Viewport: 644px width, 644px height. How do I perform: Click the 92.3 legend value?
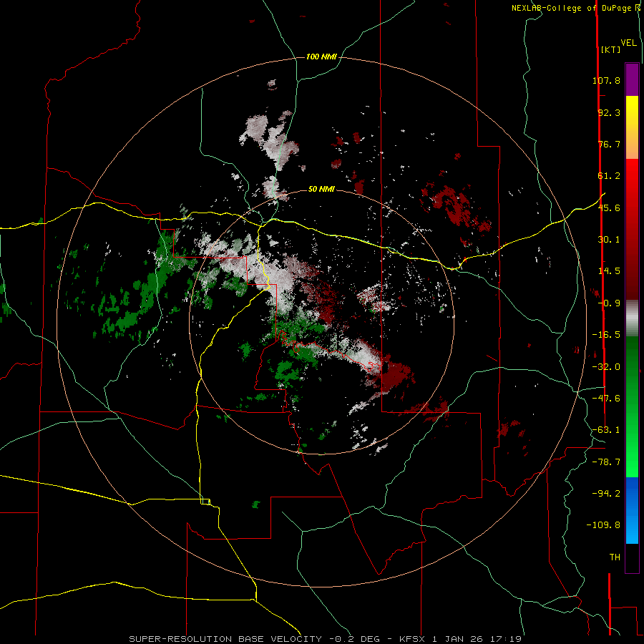coord(609,112)
